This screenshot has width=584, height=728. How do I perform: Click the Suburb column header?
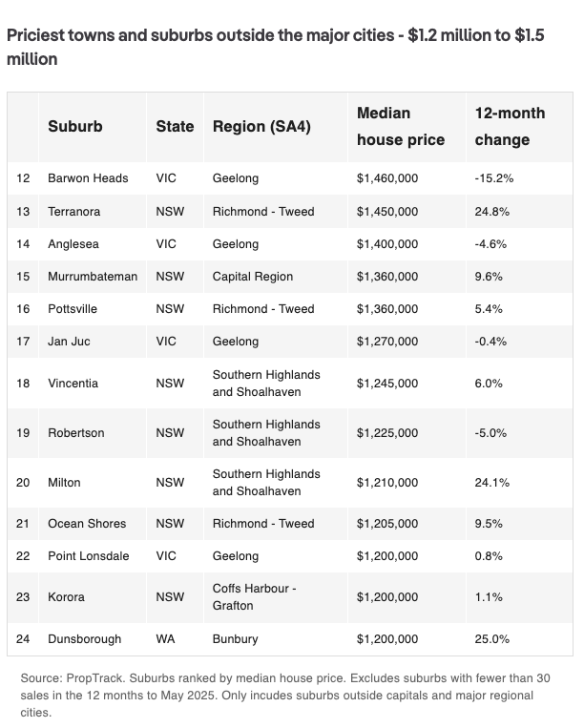[x=75, y=126]
